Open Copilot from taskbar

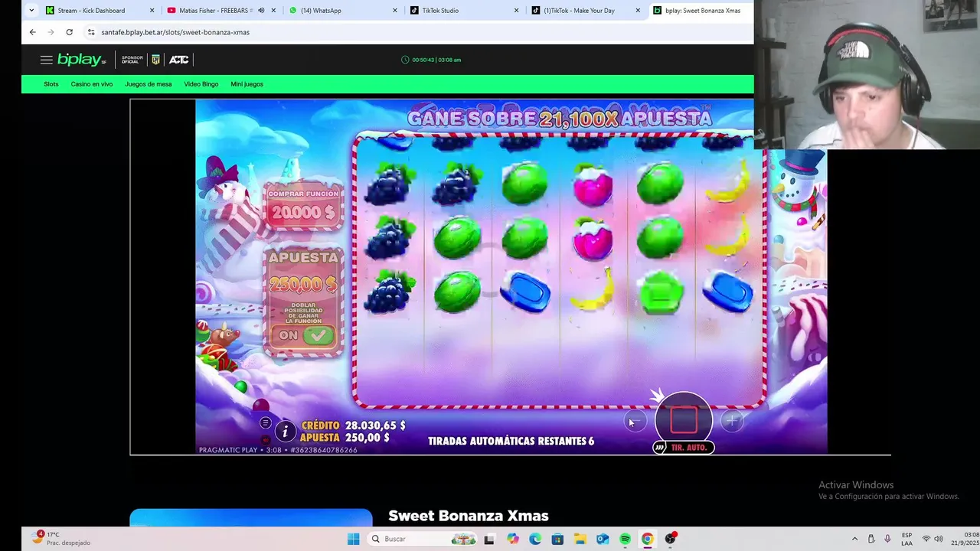tap(512, 539)
